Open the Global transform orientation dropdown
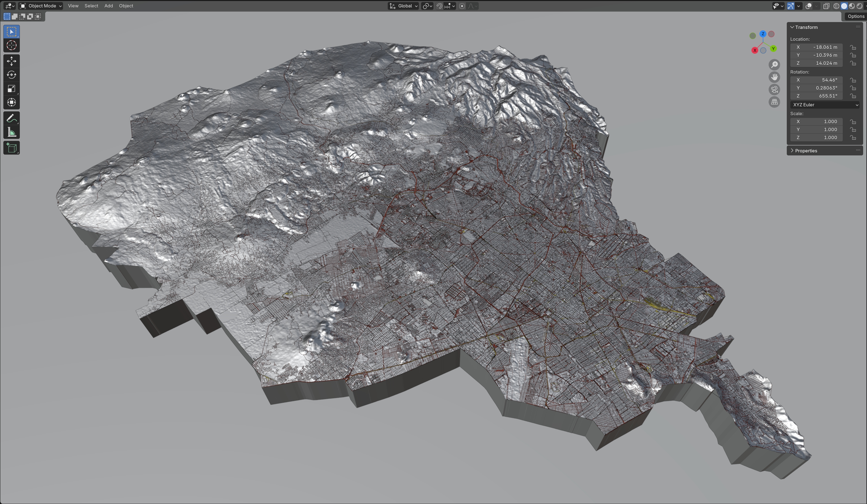The height and width of the screenshot is (504, 867). (403, 6)
